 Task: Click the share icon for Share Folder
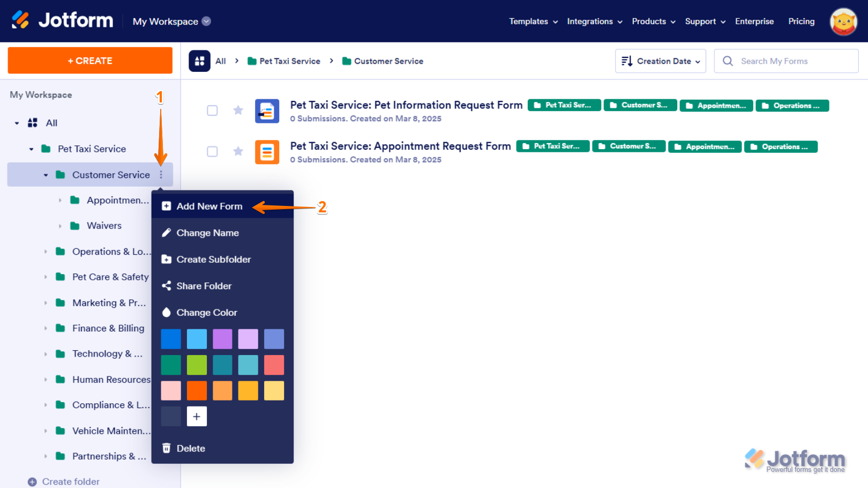[167, 286]
